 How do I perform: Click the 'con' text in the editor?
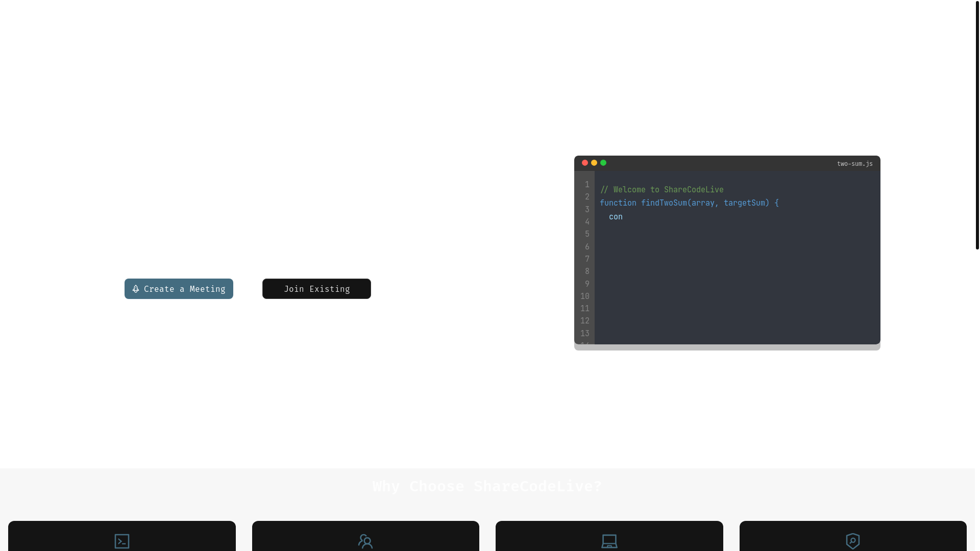[x=616, y=217]
